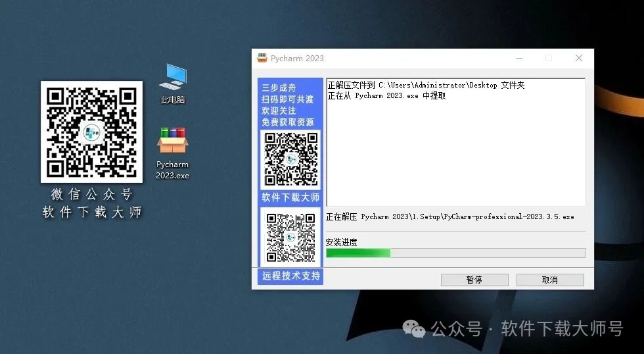The image size is (644, 354).
Task: Click the 免费获取资源 text in the sidebar
Action: point(288,122)
